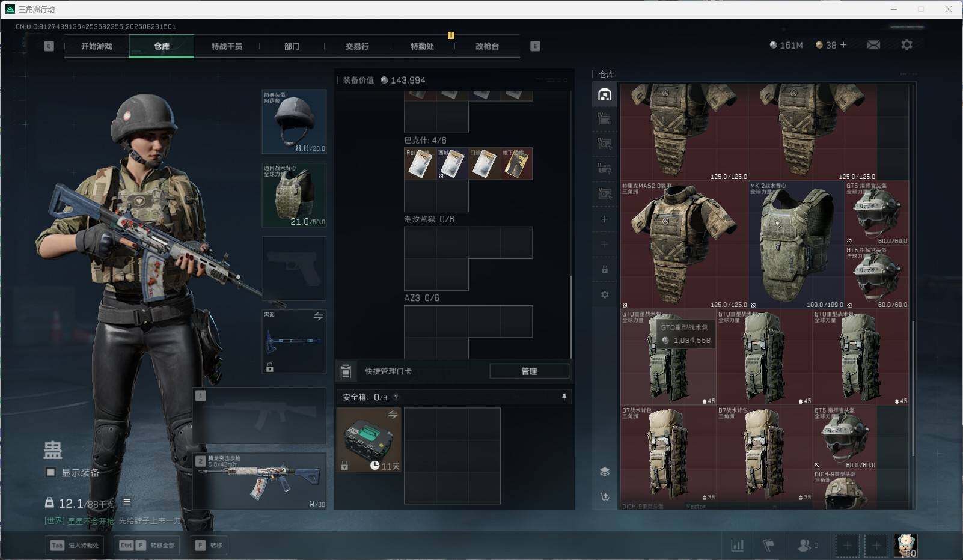Click empty primary weapon slot 1

(260, 416)
